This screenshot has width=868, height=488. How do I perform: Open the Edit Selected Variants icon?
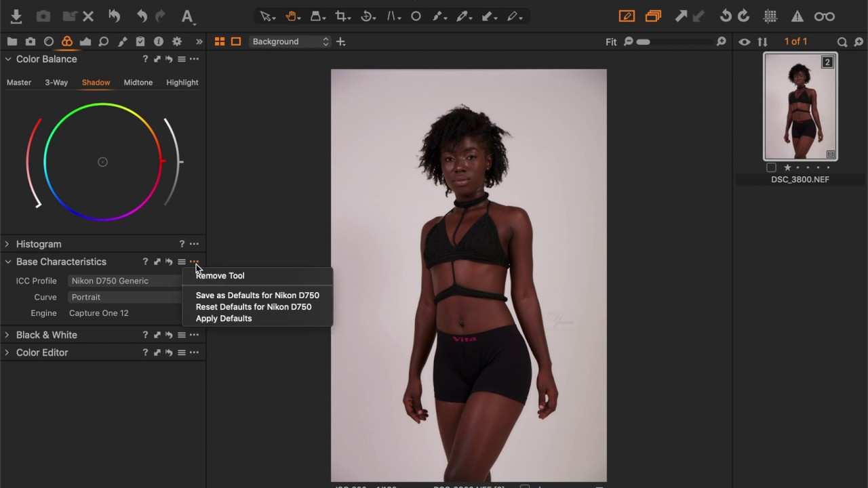[627, 16]
